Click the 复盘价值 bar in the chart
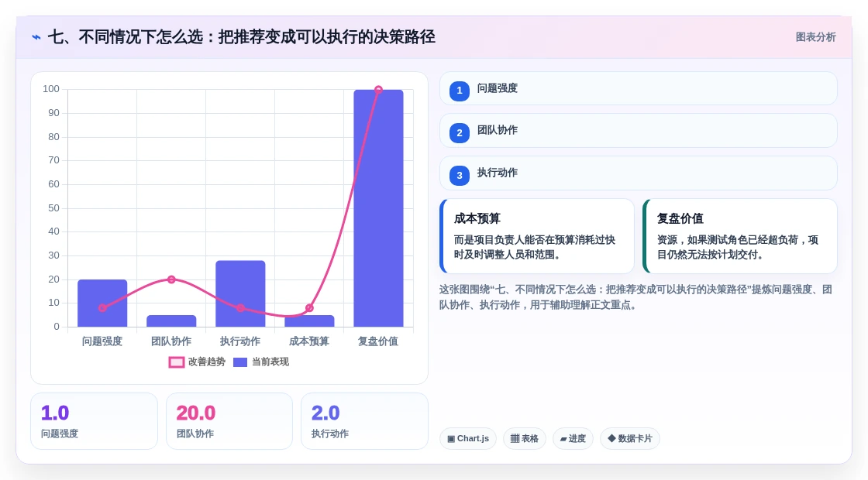The image size is (868, 480). click(x=379, y=208)
